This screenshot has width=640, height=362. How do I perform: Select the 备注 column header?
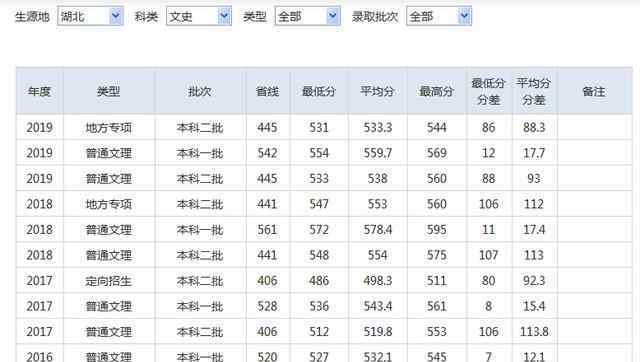pyautogui.click(x=594, y=91)
